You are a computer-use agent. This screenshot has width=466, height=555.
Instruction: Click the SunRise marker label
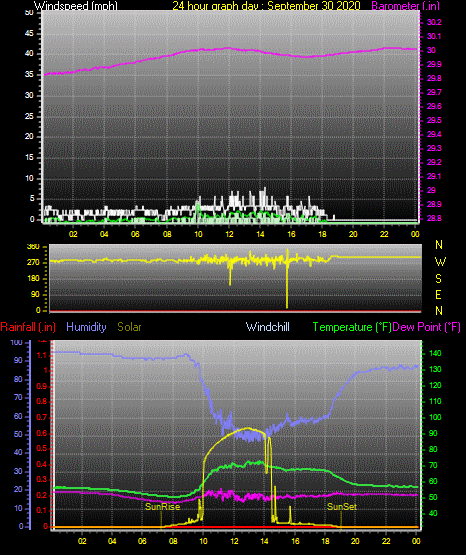(x=162, y=507)
